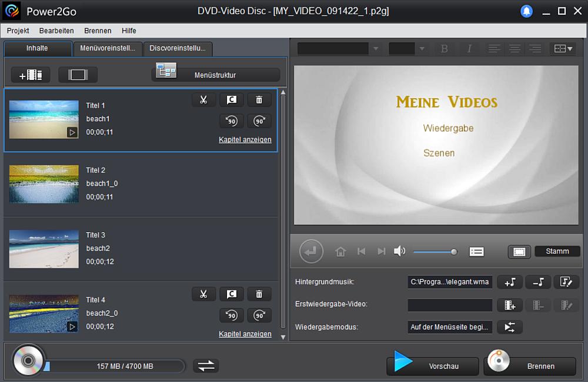Click Kapitel anzeigen for Titel 4

pos(245,334)
